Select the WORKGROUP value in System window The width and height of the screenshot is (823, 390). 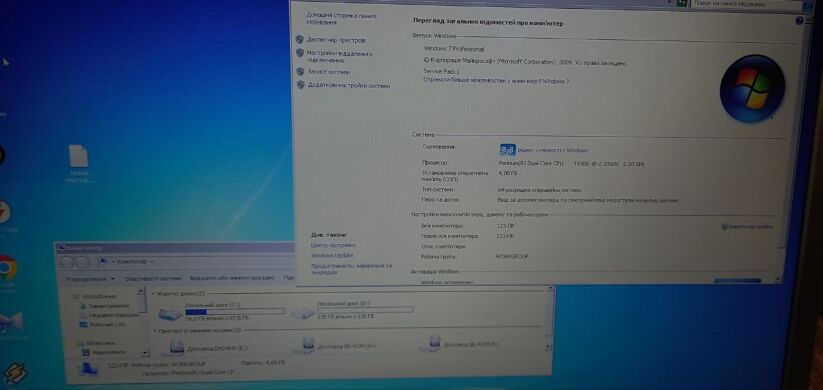512,257
